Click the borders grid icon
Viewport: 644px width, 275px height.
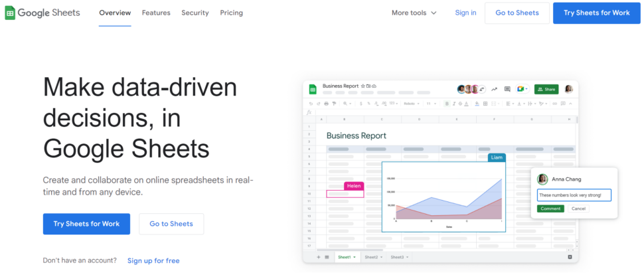485,104
